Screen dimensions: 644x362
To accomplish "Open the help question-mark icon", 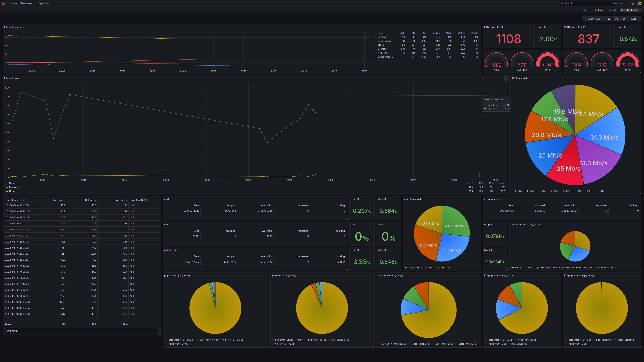I will 632,3.
